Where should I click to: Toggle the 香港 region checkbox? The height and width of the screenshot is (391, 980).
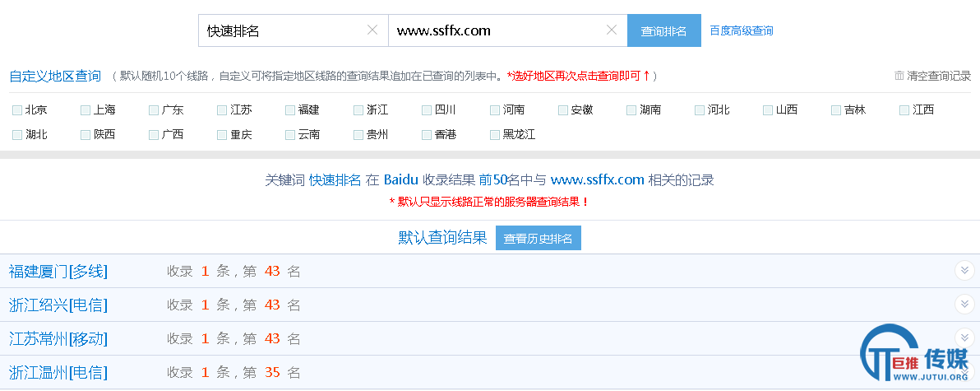click(x=426, y=134)
